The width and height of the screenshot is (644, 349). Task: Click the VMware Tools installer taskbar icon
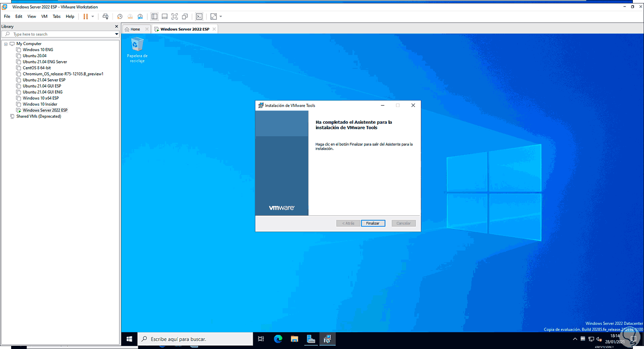[x=328, y=339]
